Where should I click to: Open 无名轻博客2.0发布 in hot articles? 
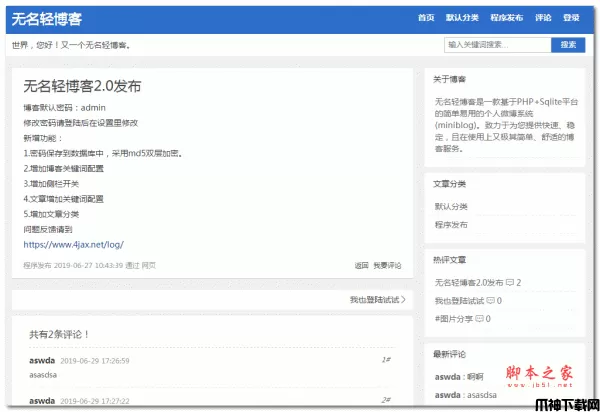tap(469, 283)
